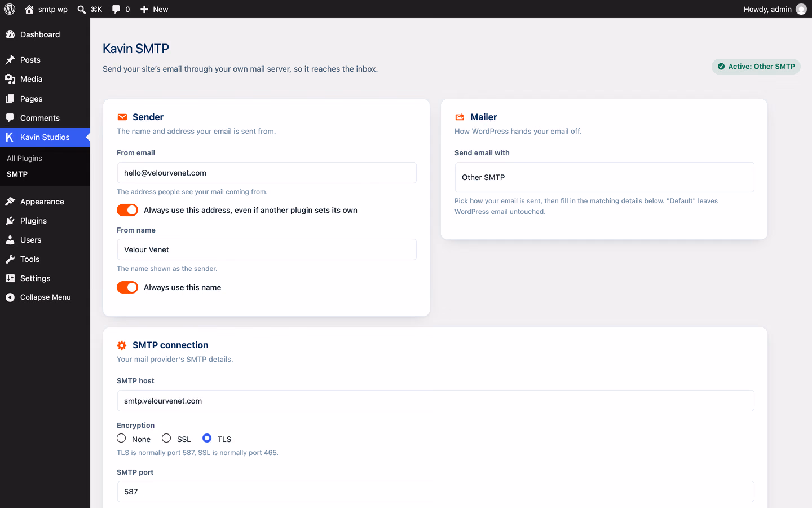
Task: Open All Plugins submenu link
Action: [x=24, y=158]
